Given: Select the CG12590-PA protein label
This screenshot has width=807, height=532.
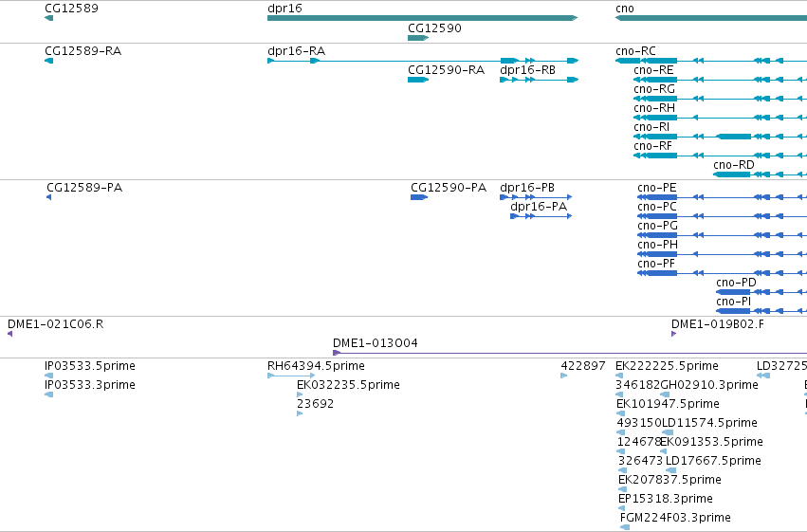Looking at the screenshot, I should tap(449, 188).
